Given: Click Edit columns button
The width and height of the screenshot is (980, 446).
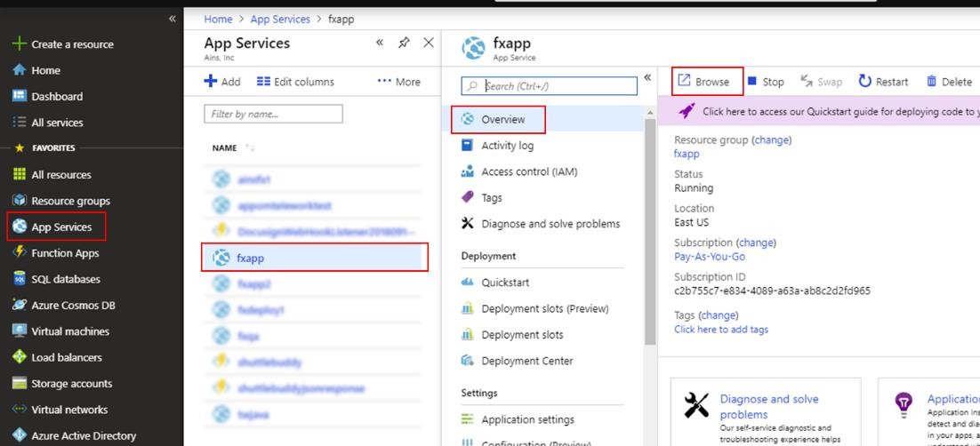Looking at the screenshot, I should (x=295, y=81).
